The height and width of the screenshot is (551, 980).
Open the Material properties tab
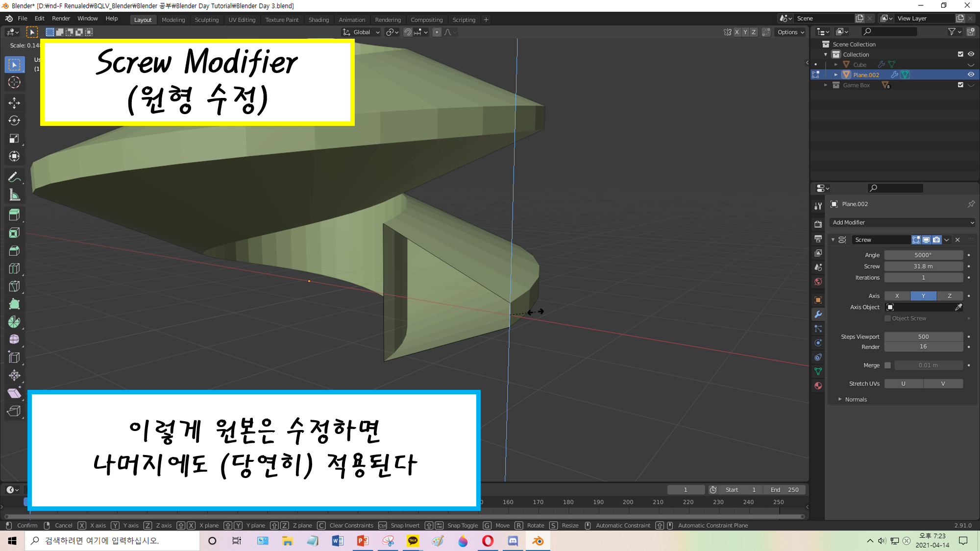818,386
